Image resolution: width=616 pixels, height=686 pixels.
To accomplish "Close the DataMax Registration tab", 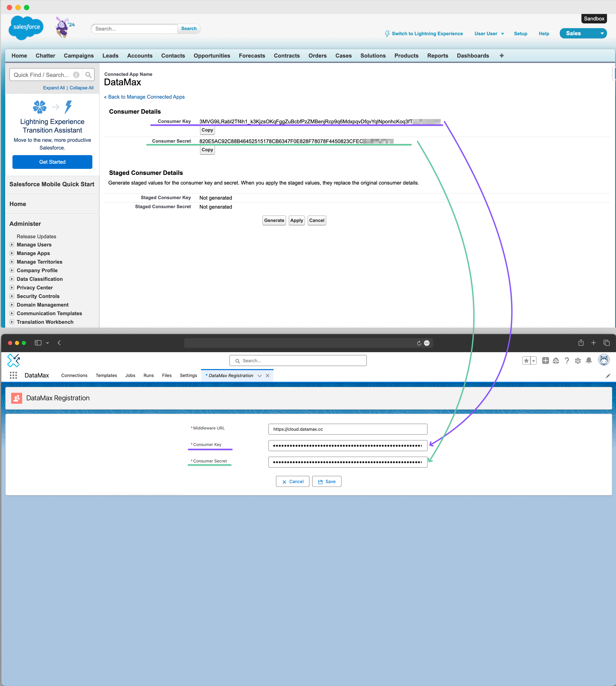I will click(x=267, y=376).
